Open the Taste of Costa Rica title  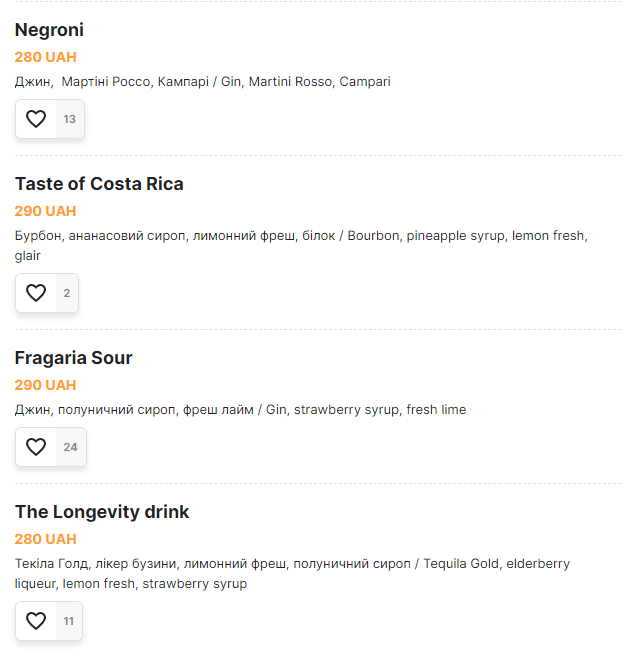coord(99,184)
